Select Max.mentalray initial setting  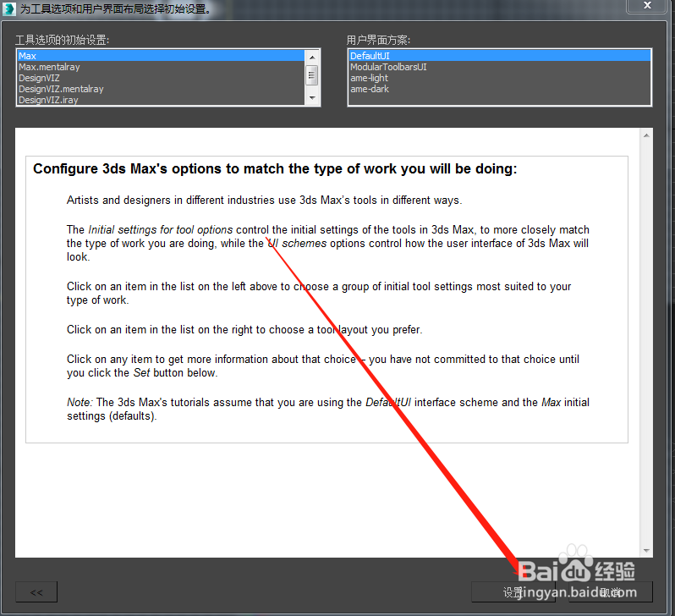pyautogui.click(x=161, y=67)
